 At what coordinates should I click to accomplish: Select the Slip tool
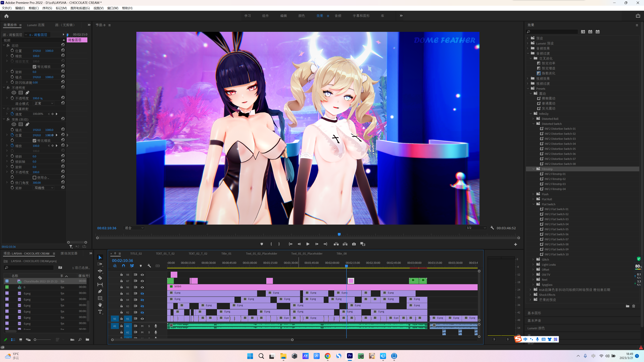tap(100, 284)
